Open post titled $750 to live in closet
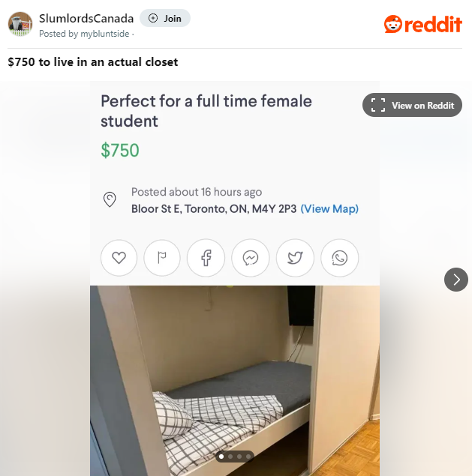Image resolution: width=472 pixels, height=476 pixels. point(93,62)
